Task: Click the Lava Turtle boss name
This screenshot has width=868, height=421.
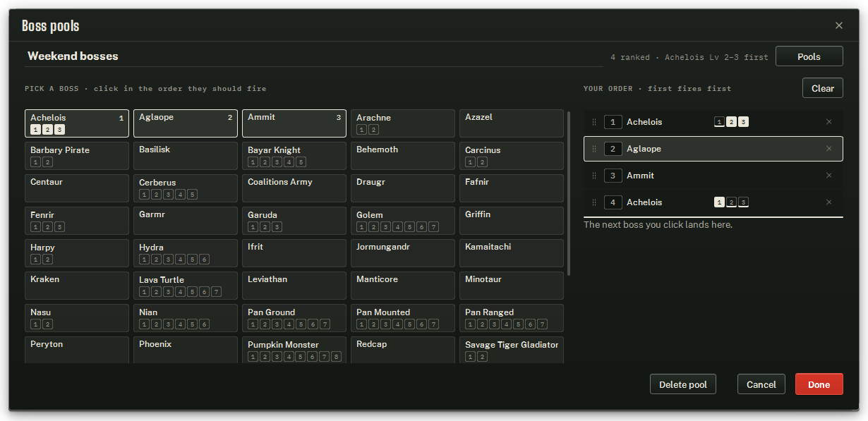Action: [162, 280]
